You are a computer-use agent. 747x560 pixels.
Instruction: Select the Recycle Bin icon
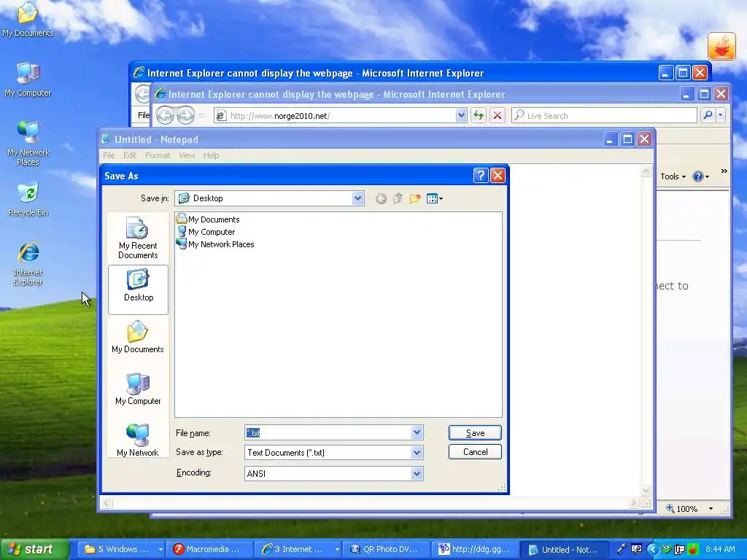tap(28, 199)
